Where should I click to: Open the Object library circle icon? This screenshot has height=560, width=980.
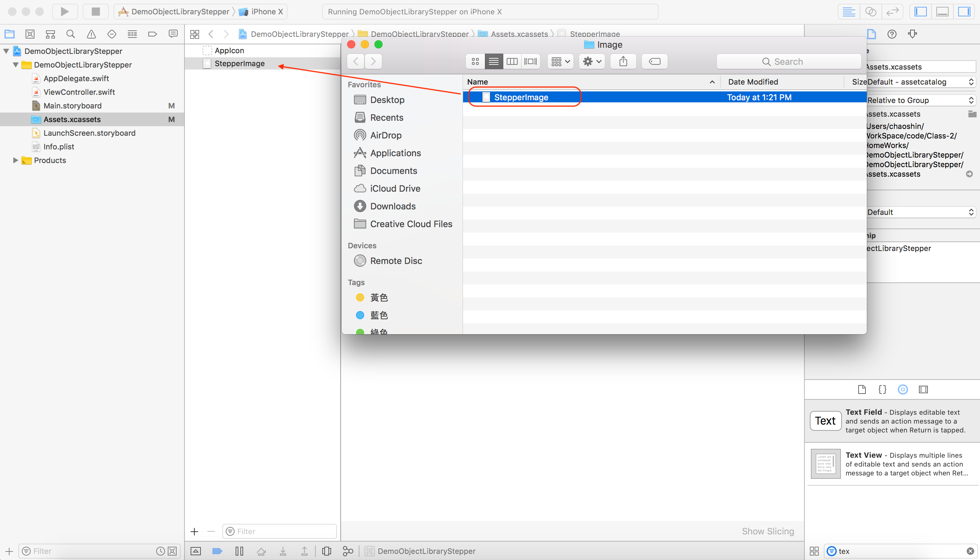tap(903, 389)
